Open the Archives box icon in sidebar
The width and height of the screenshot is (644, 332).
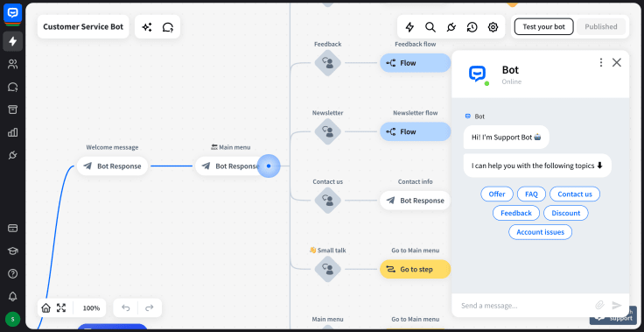[13, 109]
